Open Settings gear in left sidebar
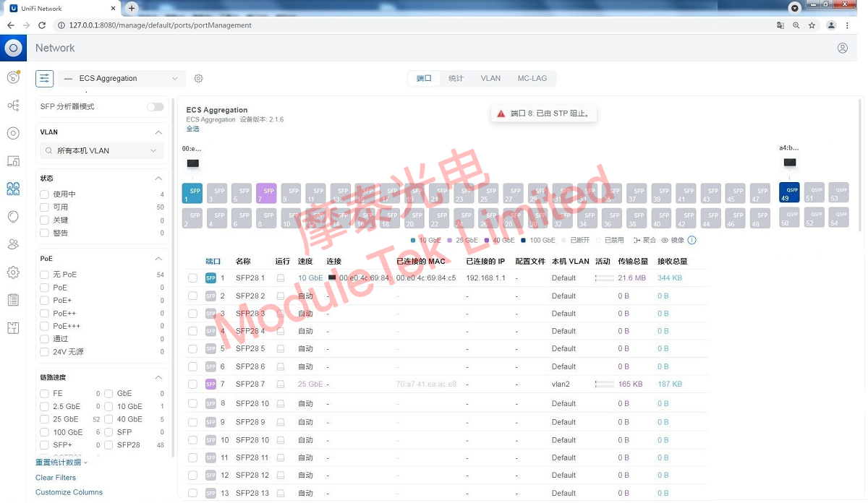 [x=13, y=272]
